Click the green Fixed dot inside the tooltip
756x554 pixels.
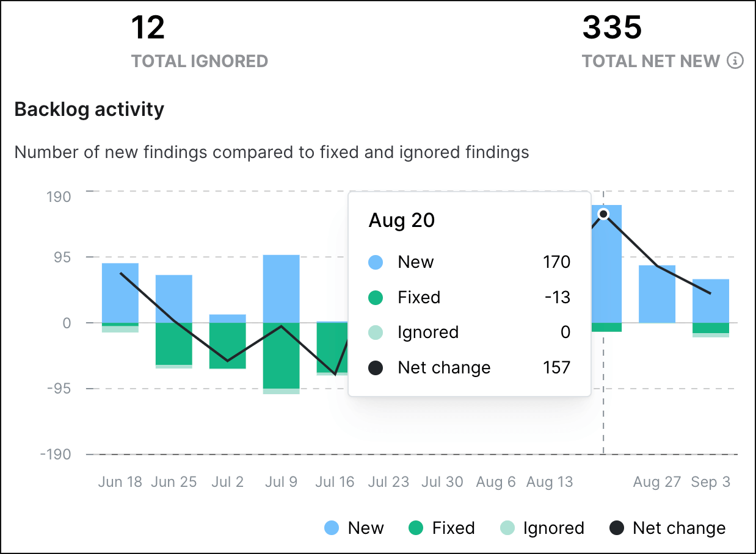click(x=377, y=297)
